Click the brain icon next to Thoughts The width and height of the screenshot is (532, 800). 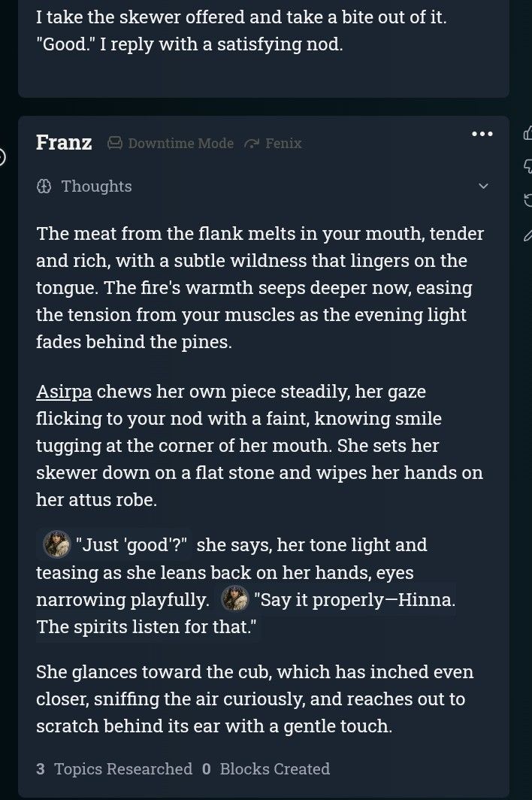(x=44, y=186)
